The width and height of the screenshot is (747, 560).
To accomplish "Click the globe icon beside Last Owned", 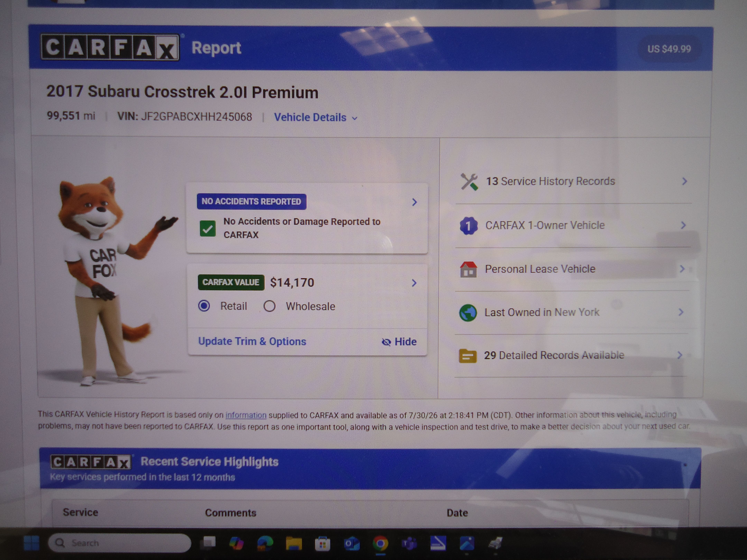I will coord(468,312).
